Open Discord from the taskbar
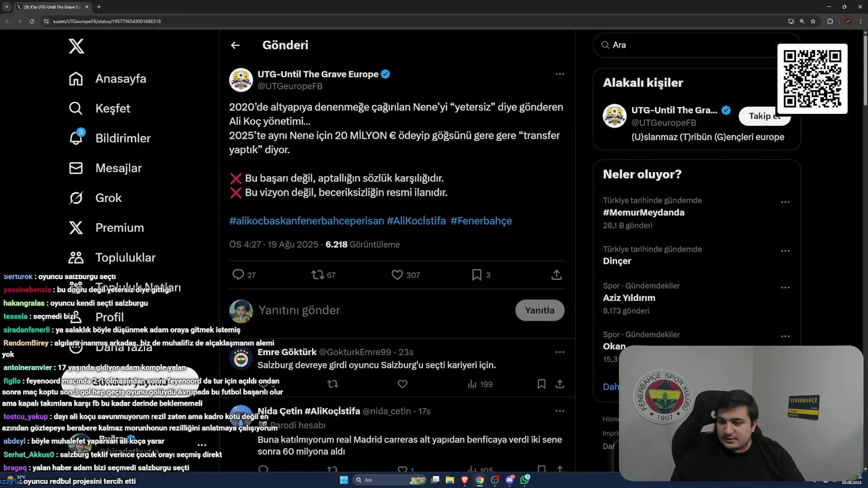Image resolution: width=868 pixels, height=488 pixels. tap(510, 480)
